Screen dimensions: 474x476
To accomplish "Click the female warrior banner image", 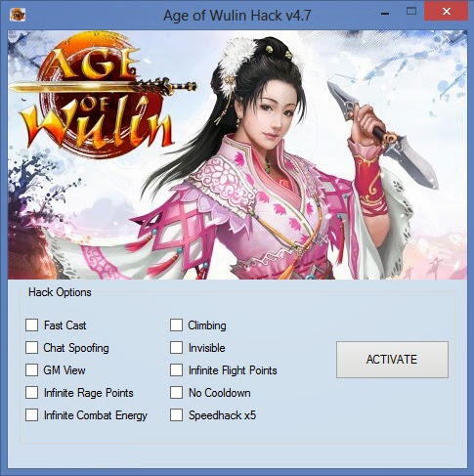I will point(237,154).
